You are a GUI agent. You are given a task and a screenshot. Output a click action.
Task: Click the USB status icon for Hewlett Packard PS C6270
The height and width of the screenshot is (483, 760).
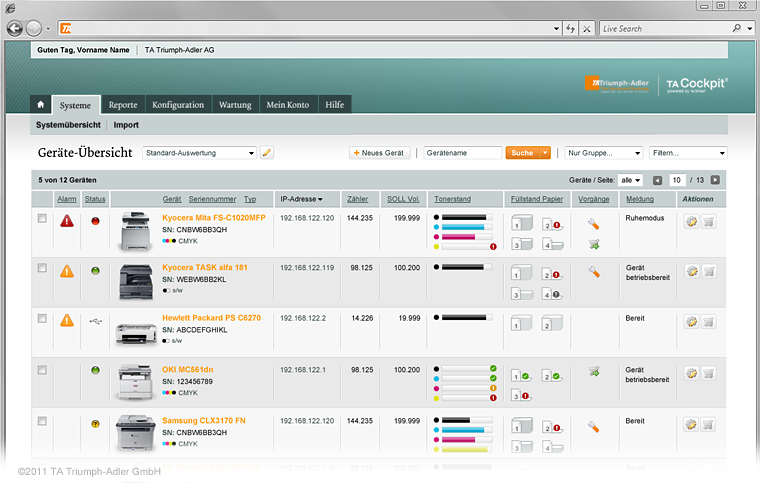[95, 321]
